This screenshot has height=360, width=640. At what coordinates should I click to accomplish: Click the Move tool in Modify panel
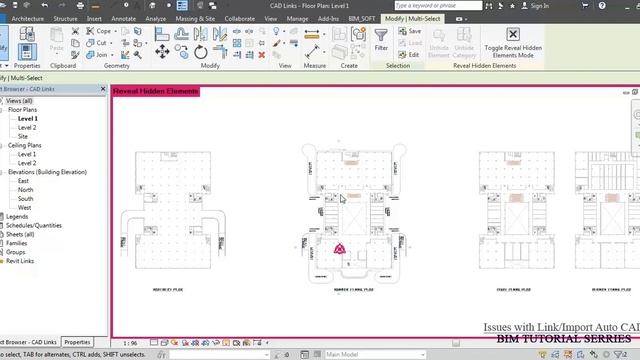pos(162,52)
